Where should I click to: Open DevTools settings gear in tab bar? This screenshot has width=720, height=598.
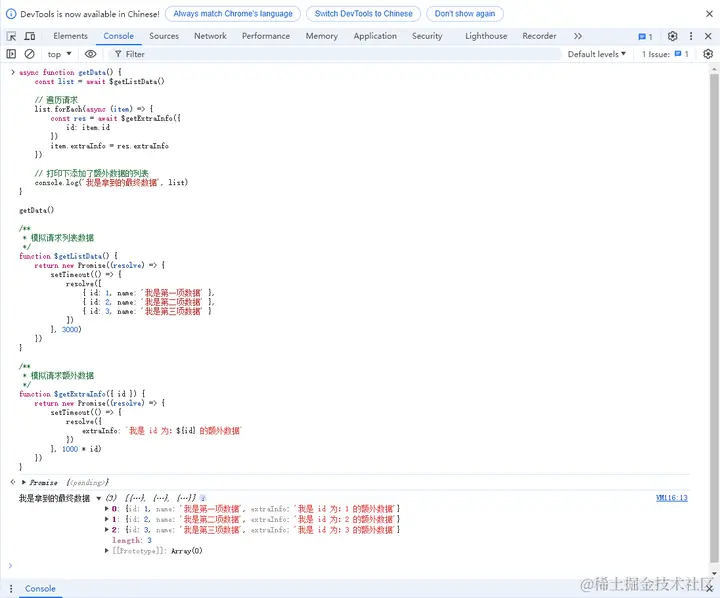click(x=673, y=36)
